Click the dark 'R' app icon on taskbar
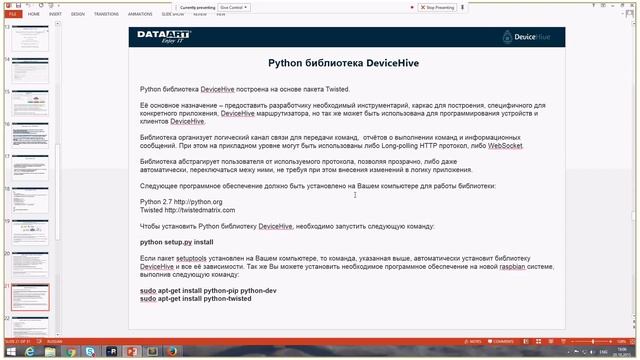Screen dimensions: 640x360 coord(111,351)
